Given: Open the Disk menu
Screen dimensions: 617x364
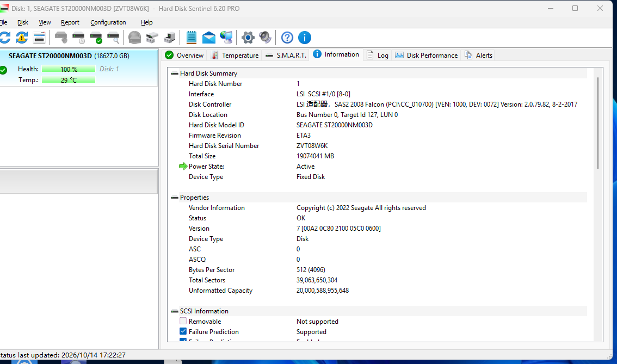Looking at the screenshot, I should click(22, 22).
